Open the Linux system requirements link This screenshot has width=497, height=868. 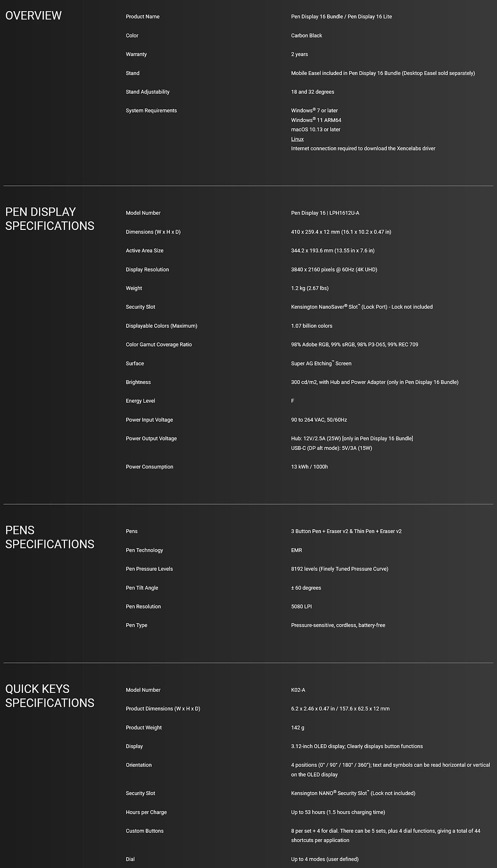click(x=297, y=139)
